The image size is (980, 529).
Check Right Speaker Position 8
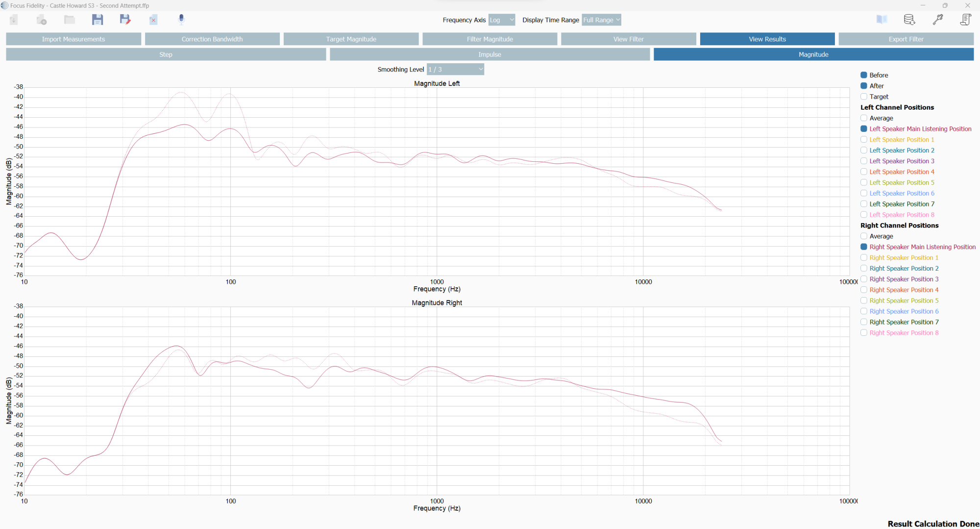pos(864,333)
